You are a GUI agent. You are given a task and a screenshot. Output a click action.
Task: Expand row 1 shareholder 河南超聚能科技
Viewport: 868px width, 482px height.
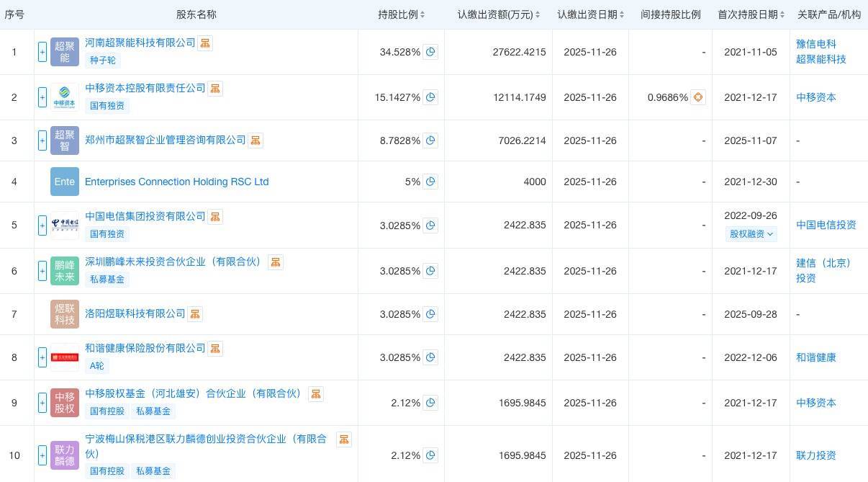point(42,52)
